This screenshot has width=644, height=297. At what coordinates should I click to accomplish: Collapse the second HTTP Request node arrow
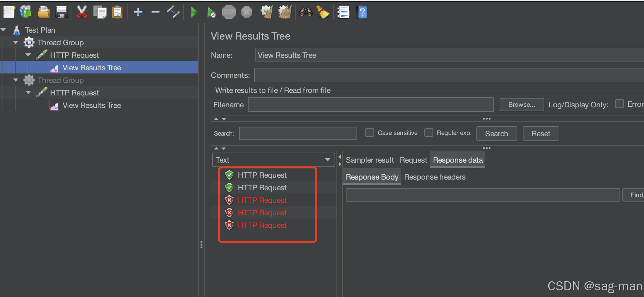click(x=28, y=93)
